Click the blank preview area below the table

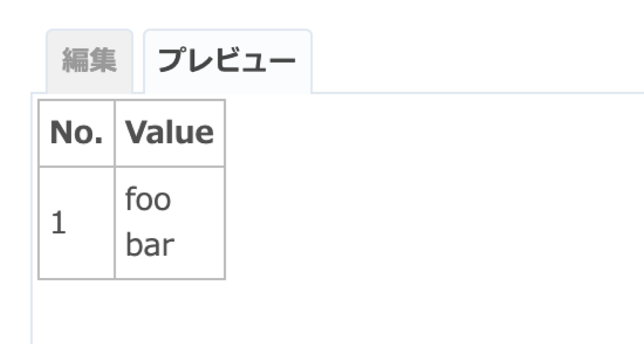coord(338,312)
